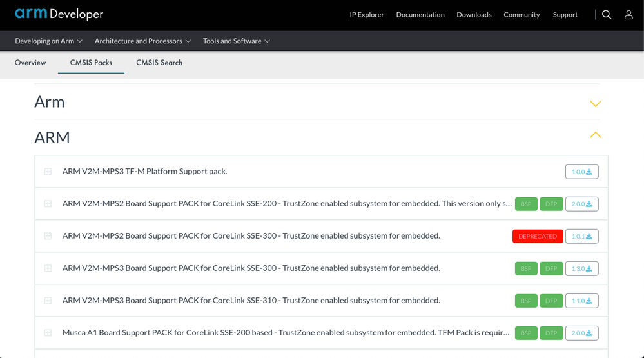Download version 2.0.0 of V2M-MPS2 SSE-200 pack
644x358 pixels.
[x=582, y=204]
